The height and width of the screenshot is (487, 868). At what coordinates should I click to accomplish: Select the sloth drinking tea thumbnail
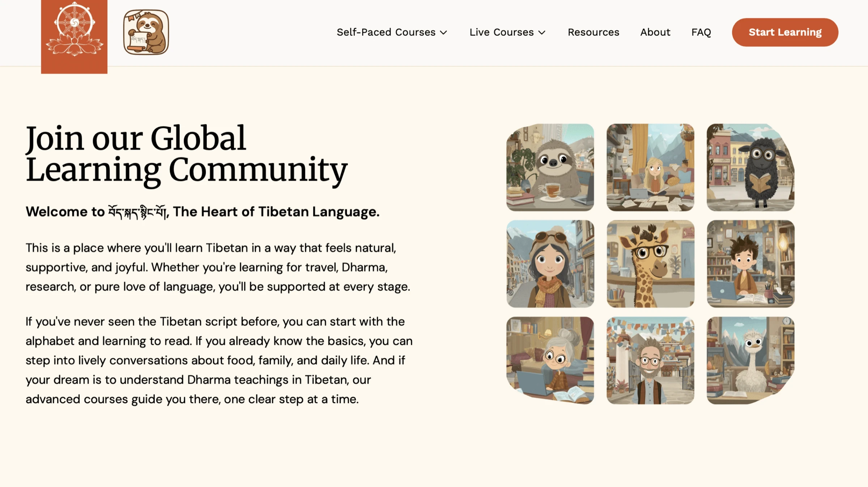550,168
